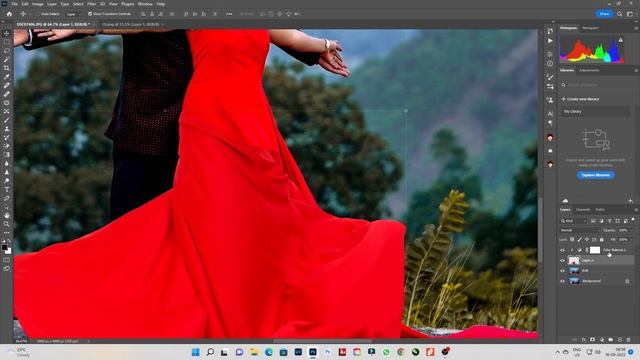Lock image pixels with brush lock icon

[x=580, y=240]
